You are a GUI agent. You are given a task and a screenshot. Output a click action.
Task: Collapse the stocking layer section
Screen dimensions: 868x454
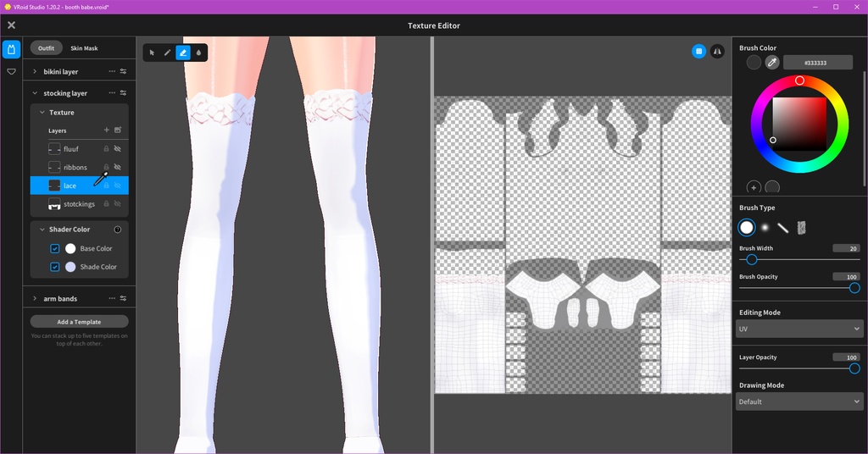point(35,93)
